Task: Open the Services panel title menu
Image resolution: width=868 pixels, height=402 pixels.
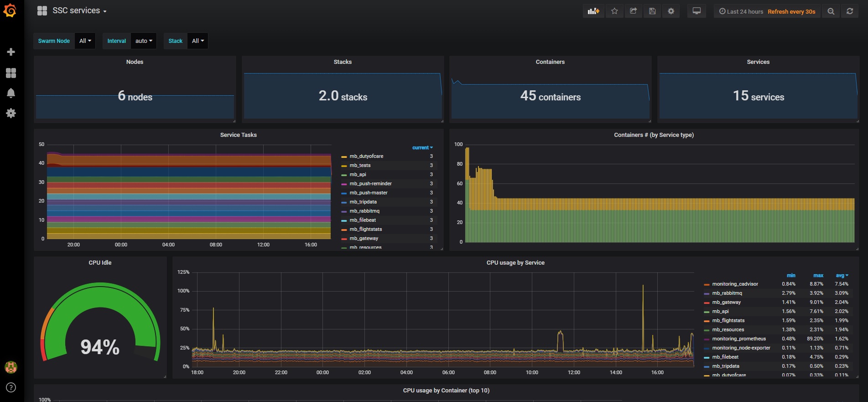Action: click(758, 62)
